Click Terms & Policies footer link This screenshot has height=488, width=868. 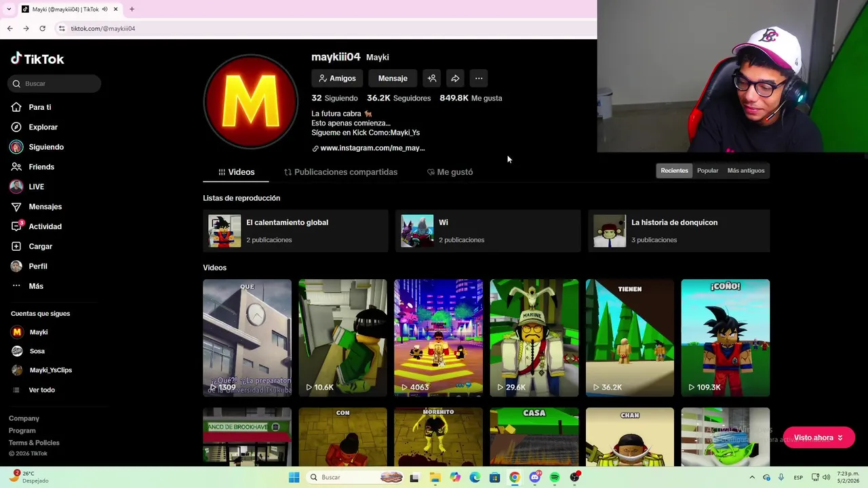click(34, 443)
